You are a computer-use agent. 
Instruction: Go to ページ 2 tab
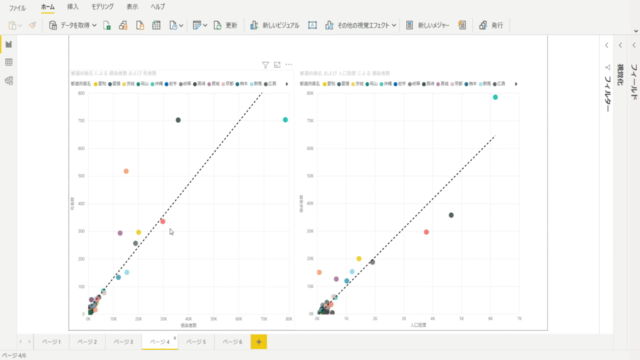pos(87,342)
